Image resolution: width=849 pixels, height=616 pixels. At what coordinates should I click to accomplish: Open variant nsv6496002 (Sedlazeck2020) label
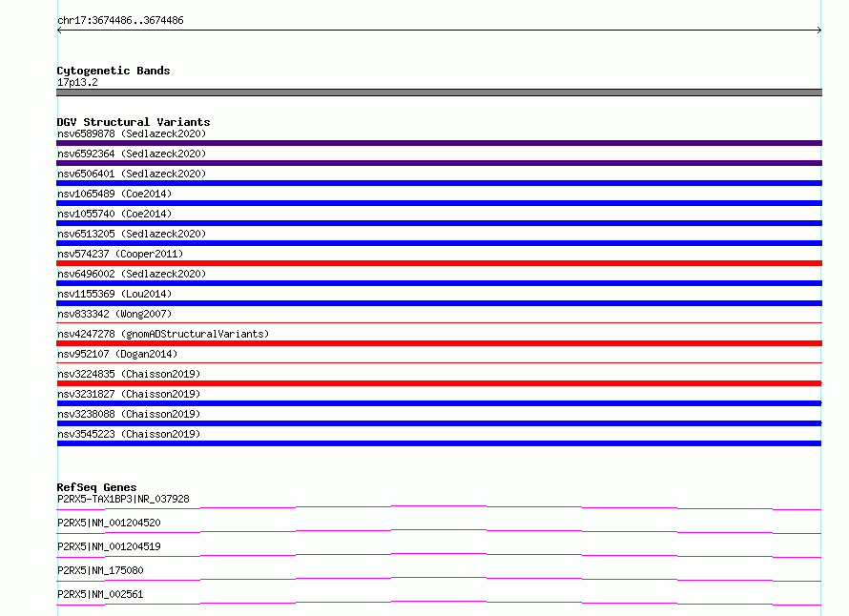[132, 274]
